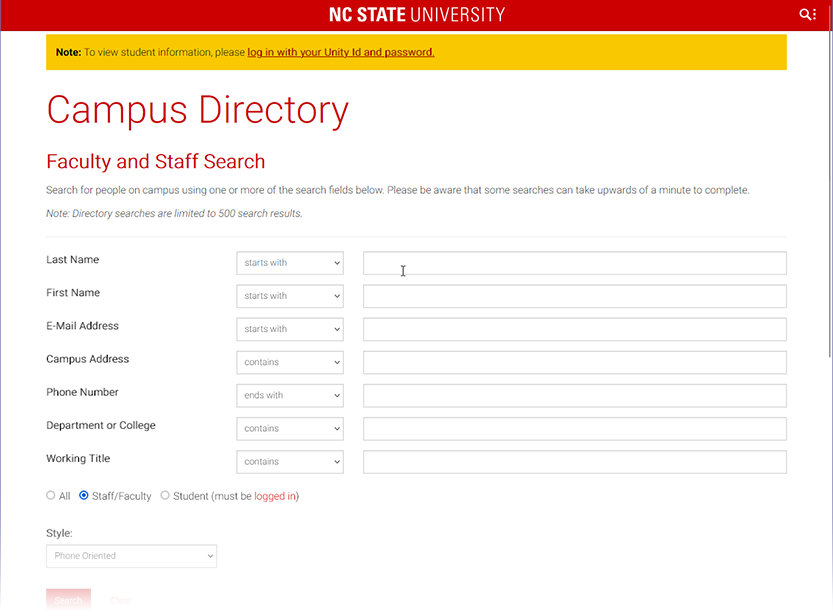Focus the Department or College text field
The width and height of the screenshot is (833, 616).
point(575,429)
